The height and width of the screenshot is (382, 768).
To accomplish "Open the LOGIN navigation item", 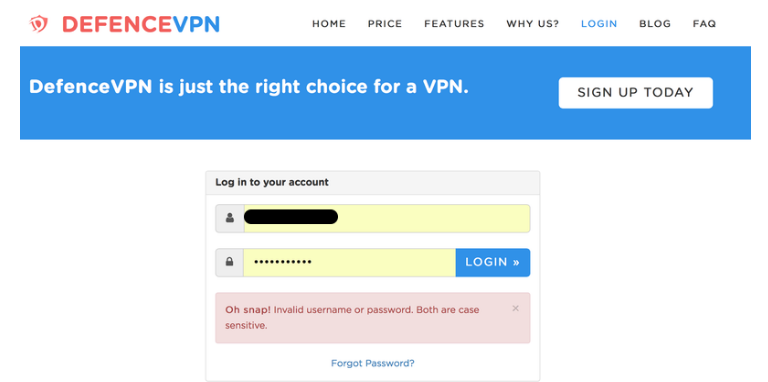I will (x=599, y=24).
